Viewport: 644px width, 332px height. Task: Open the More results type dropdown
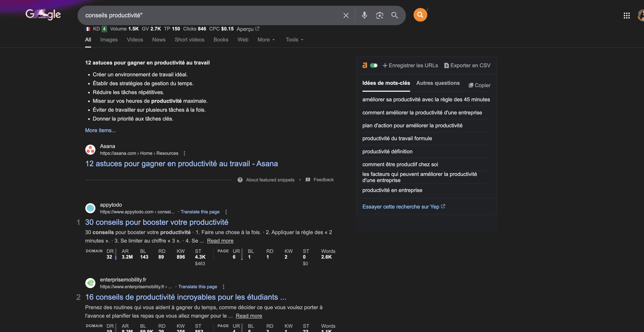266,40
